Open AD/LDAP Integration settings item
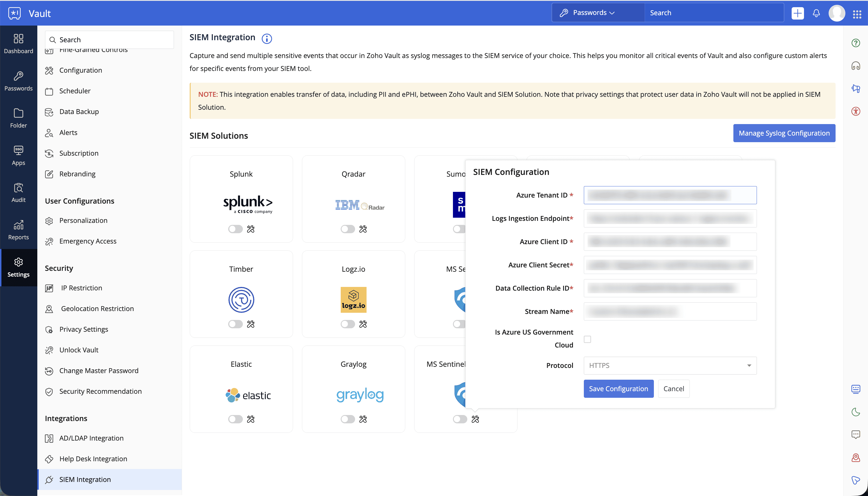The height and width of the screenshot is (496, 868). click(91, 438)
